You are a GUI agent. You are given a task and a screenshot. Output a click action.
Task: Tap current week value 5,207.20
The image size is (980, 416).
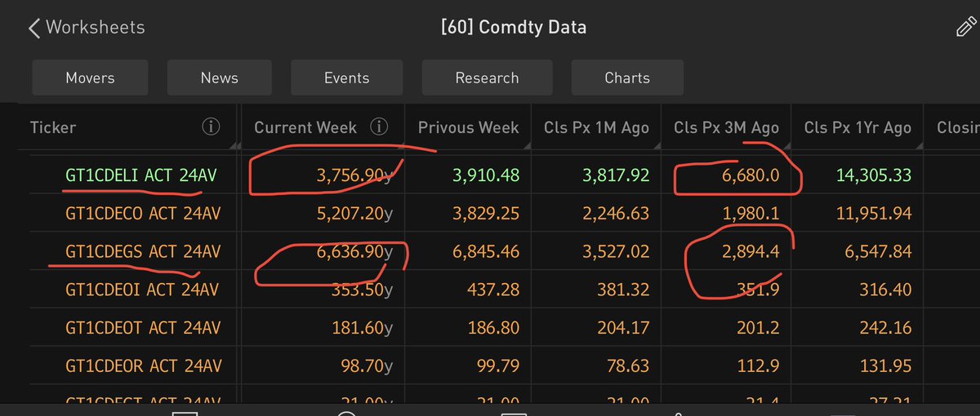tap(354, 213)
